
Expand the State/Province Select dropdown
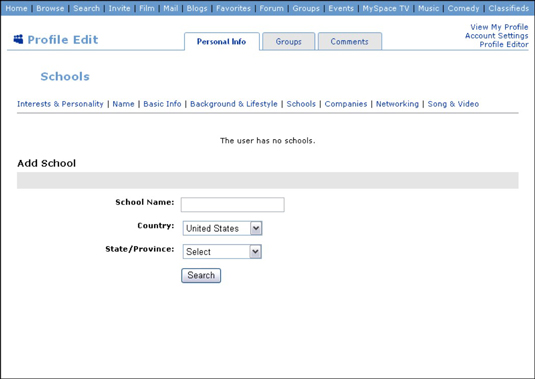coord(222,252)
